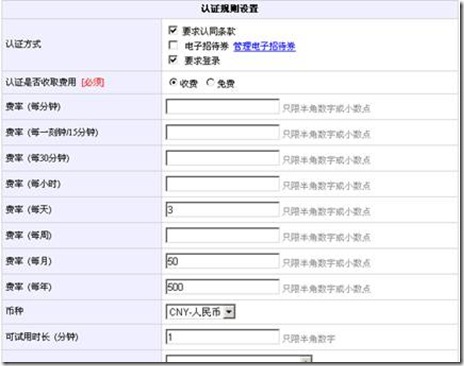Enable the 电子招待券 checkbox
This screenshot has width=464, height=366.
tap(173, 45)
